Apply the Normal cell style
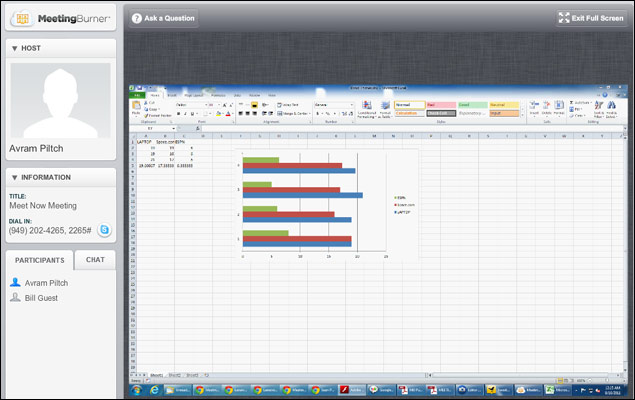Viewport: 635px width, 400px height. click(409, 105)
